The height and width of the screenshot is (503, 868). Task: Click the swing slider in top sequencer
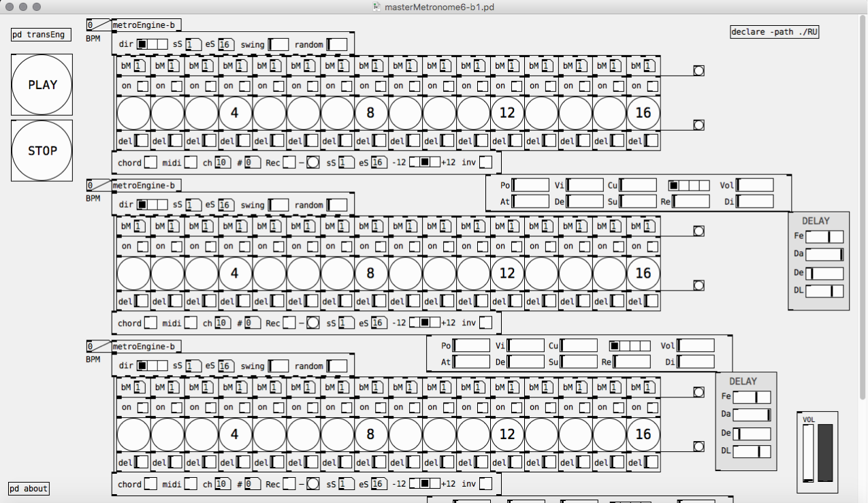coord(278,45)
